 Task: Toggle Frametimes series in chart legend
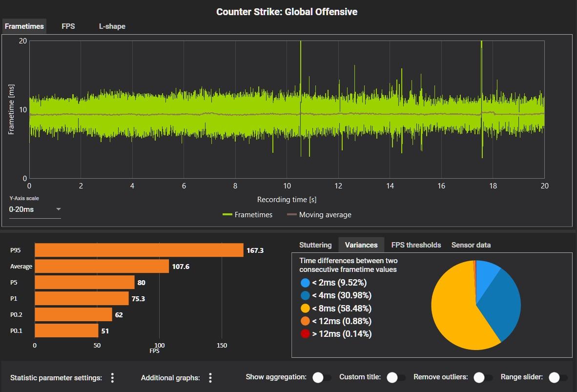(247, 215)
